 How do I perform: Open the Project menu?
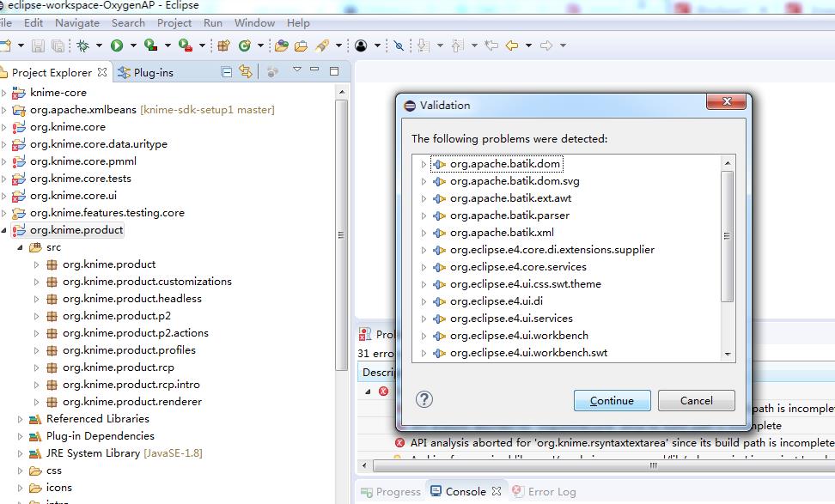click(174, 23)
